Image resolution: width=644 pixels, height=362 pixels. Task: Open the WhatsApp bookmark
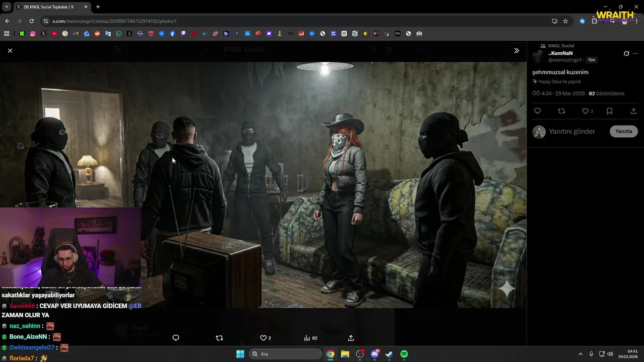pos(119,34)
